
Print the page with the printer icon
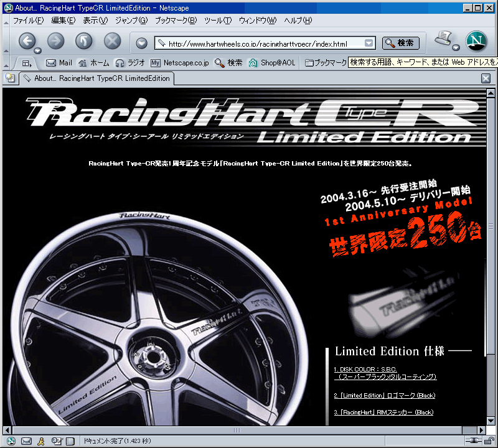pyautogui.click(x=443, y=38)
